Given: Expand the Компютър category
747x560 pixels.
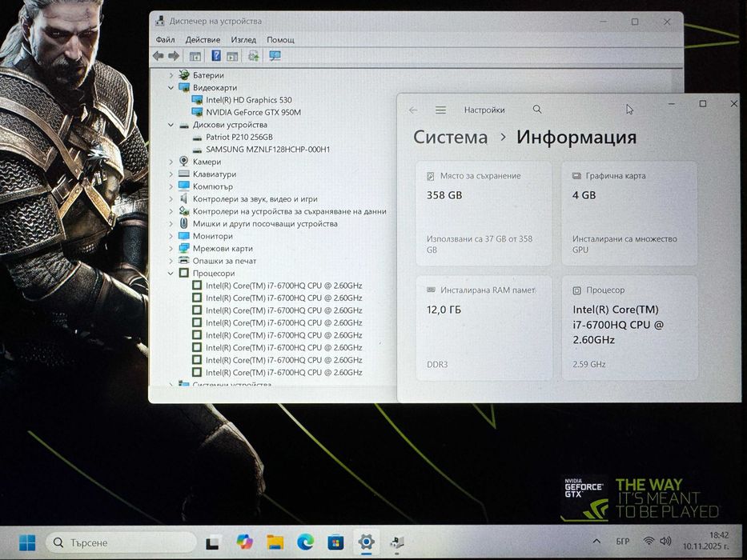Looking at the screenshot, I should (171, 186).
